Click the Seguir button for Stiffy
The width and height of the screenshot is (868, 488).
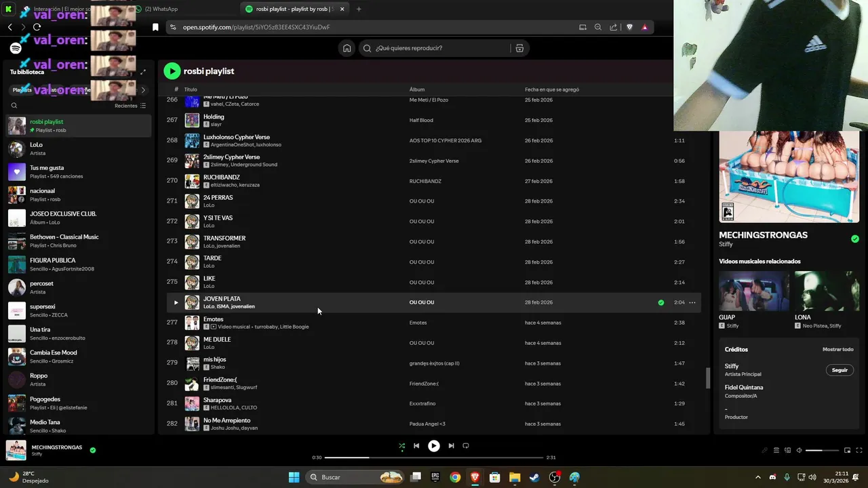click(x=840, y=370)
